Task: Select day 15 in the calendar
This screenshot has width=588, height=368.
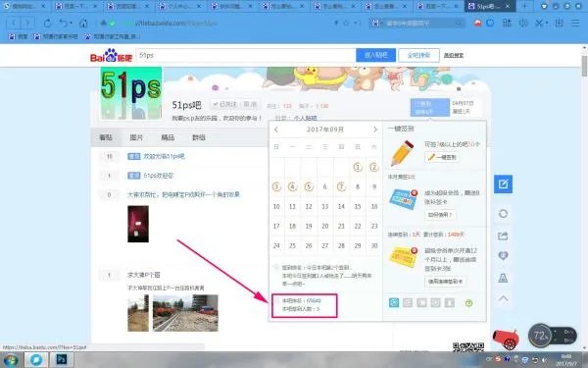Action: [x=358, y=206]
